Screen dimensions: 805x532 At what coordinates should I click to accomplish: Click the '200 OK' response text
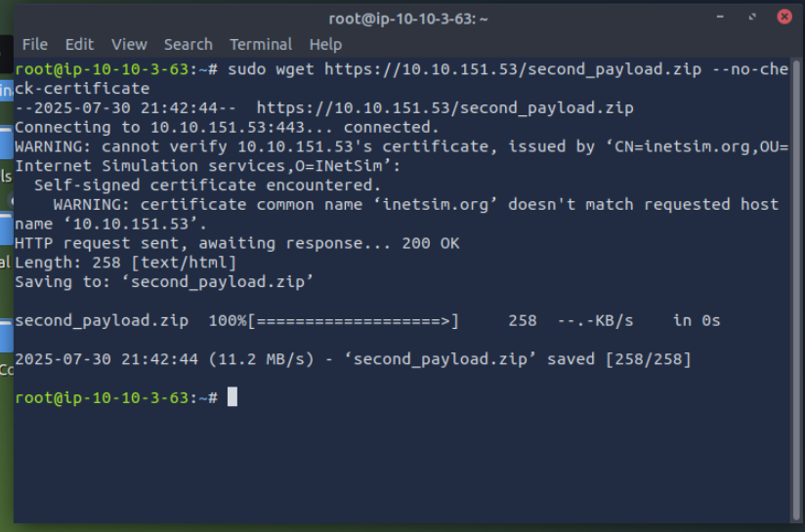click(430, 243)
